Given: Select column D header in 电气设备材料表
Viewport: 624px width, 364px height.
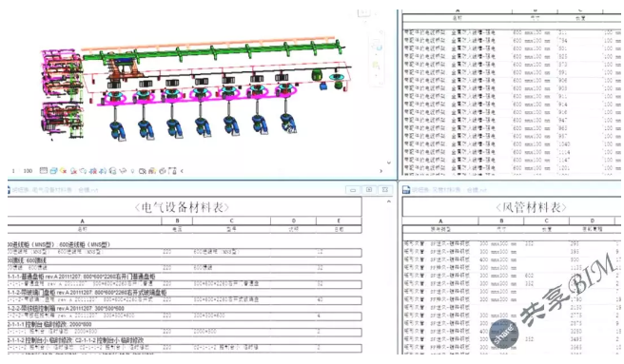Looking at the screenshot, I should [x=294, y=220].
